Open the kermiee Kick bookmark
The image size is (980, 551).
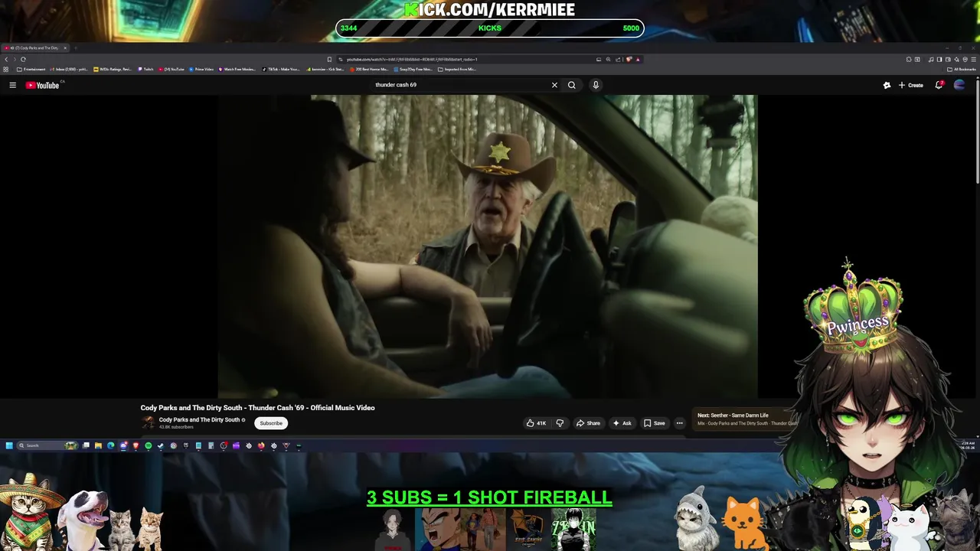(325, 70)
